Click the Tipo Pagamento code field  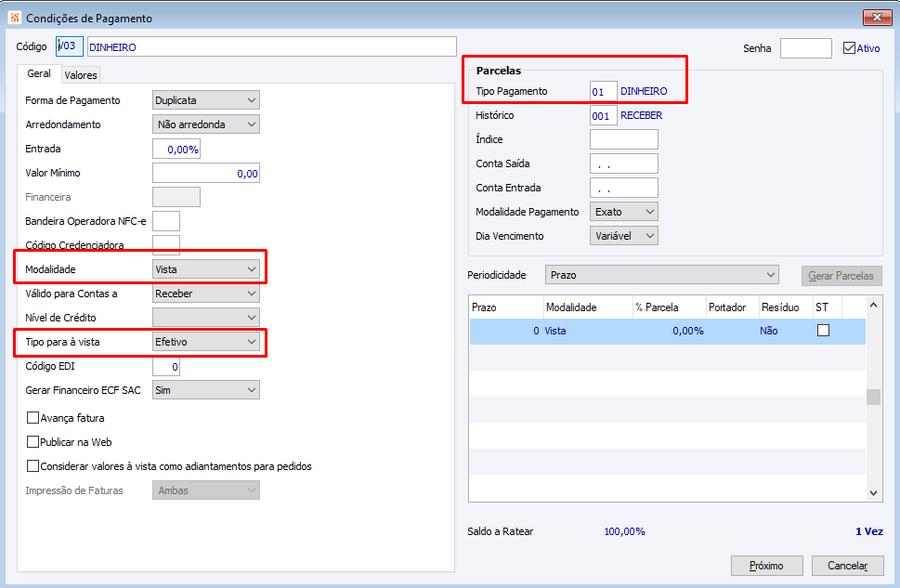(604, 91)
